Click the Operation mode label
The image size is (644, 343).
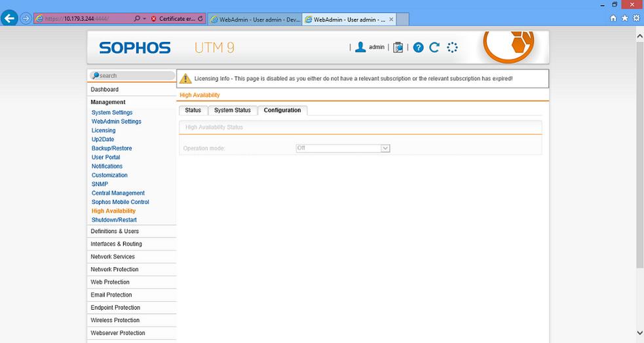click(x=204, y=149)
